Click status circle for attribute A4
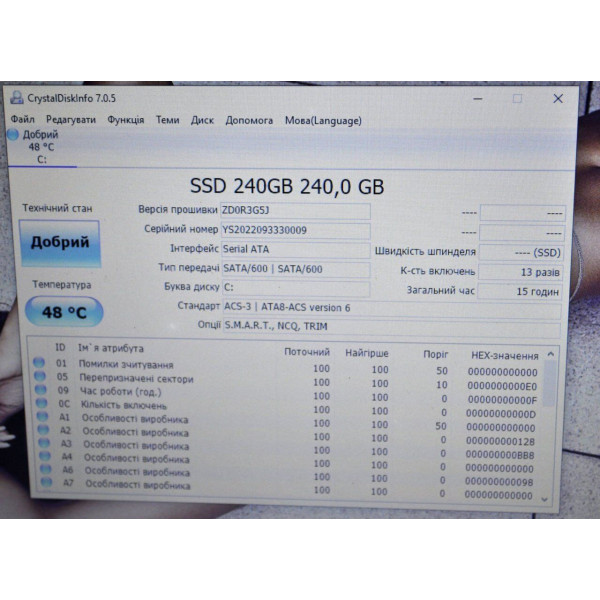The image size is (600, 600). (x=45, y=456)
